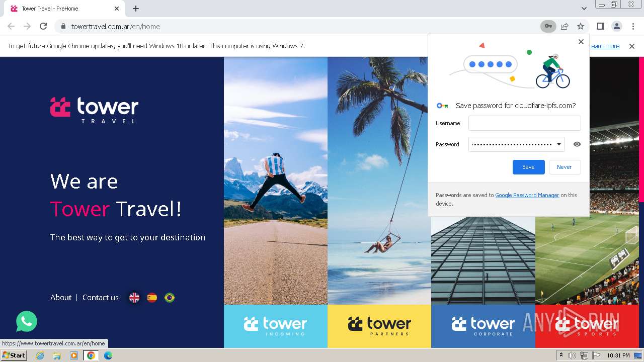
Task: Open the Contact us link
Action: coord(101,298)
